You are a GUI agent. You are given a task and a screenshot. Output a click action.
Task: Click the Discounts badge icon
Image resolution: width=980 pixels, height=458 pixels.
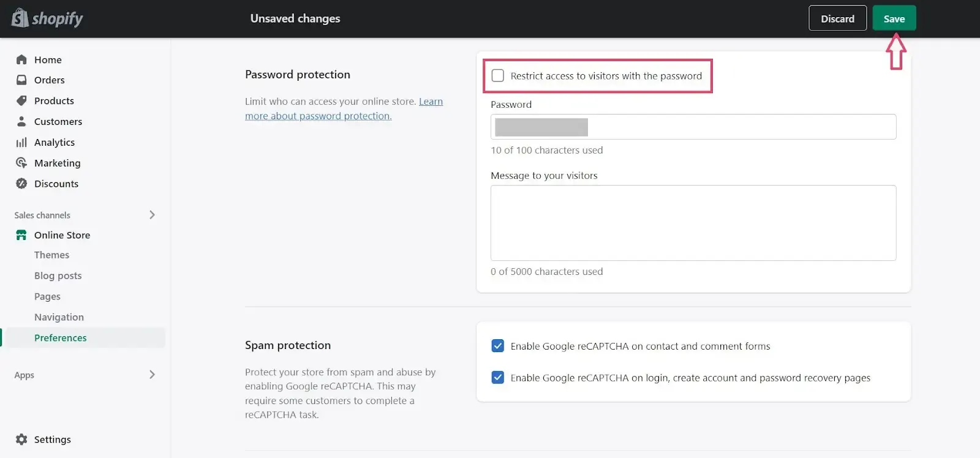pyautogui.click(x=21, y=184)
